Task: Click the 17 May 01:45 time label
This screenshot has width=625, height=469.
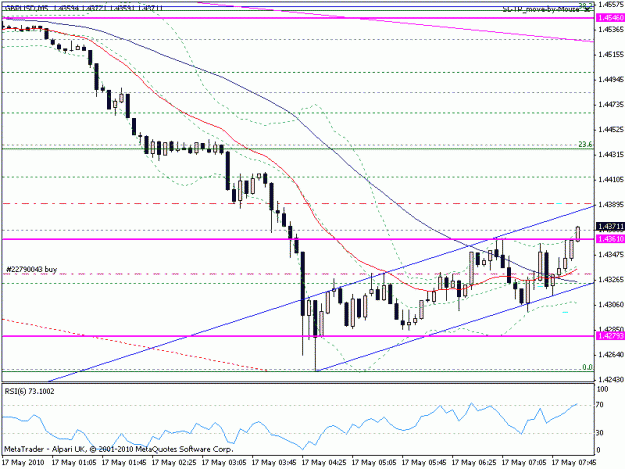Action: point(124,463)
